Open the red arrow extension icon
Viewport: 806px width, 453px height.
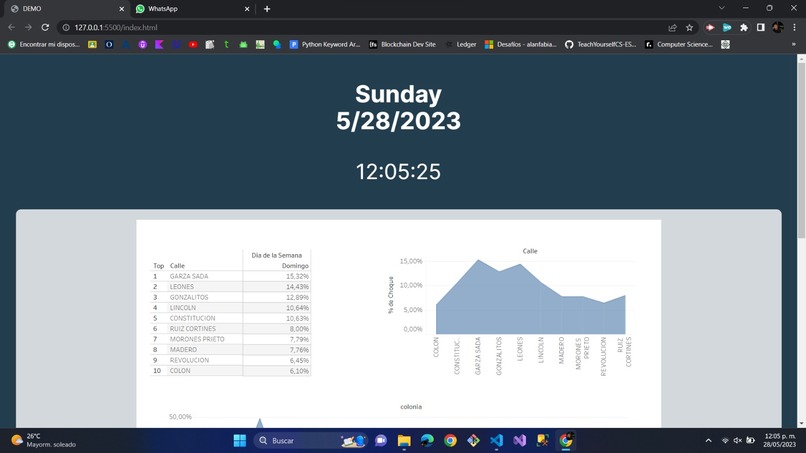[x=710, y=27]
